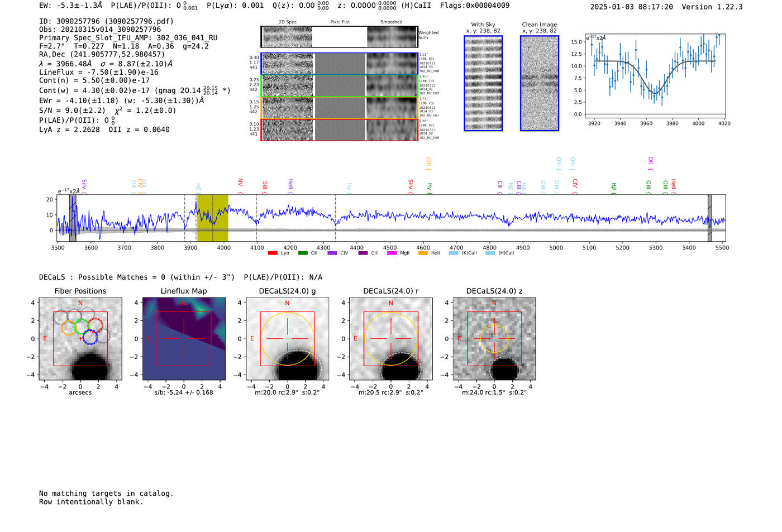This screenshot has height=532, width=782.
Task: Click the LineFlux value line
Action: coord(99,72)
